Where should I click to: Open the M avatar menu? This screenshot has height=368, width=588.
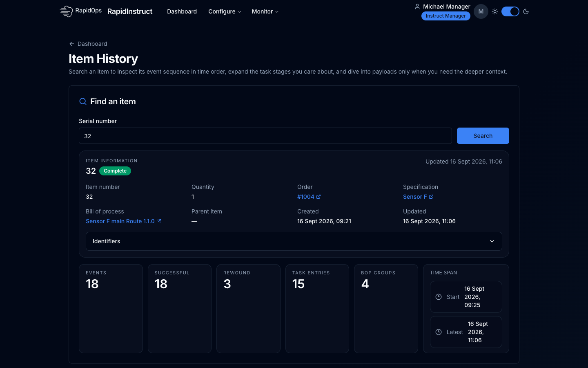481,11
